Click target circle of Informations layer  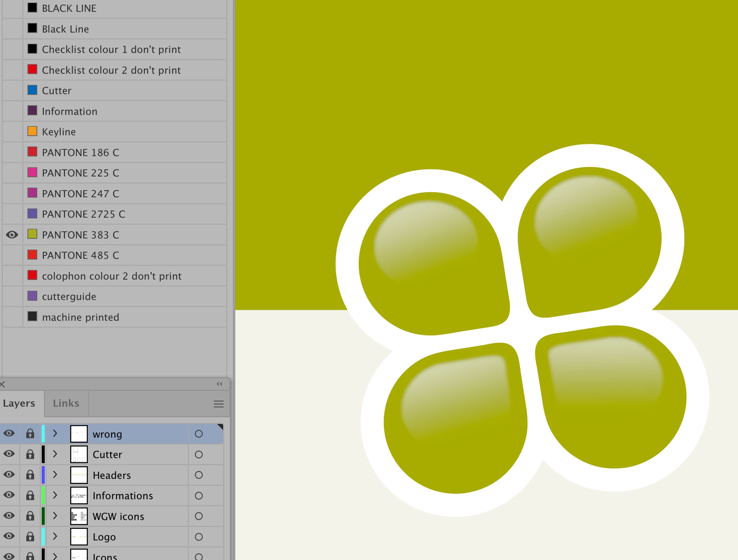[x=199, y=496]
